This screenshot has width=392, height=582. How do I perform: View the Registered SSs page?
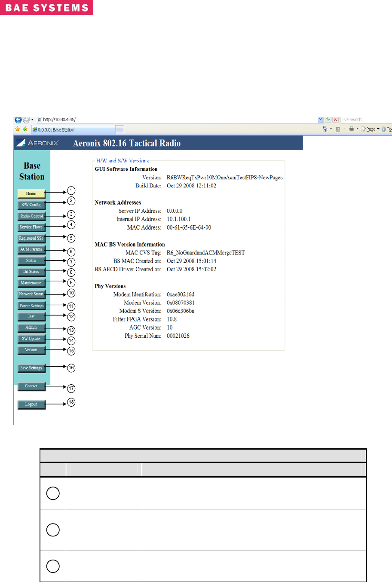click(x=31, y=238)
